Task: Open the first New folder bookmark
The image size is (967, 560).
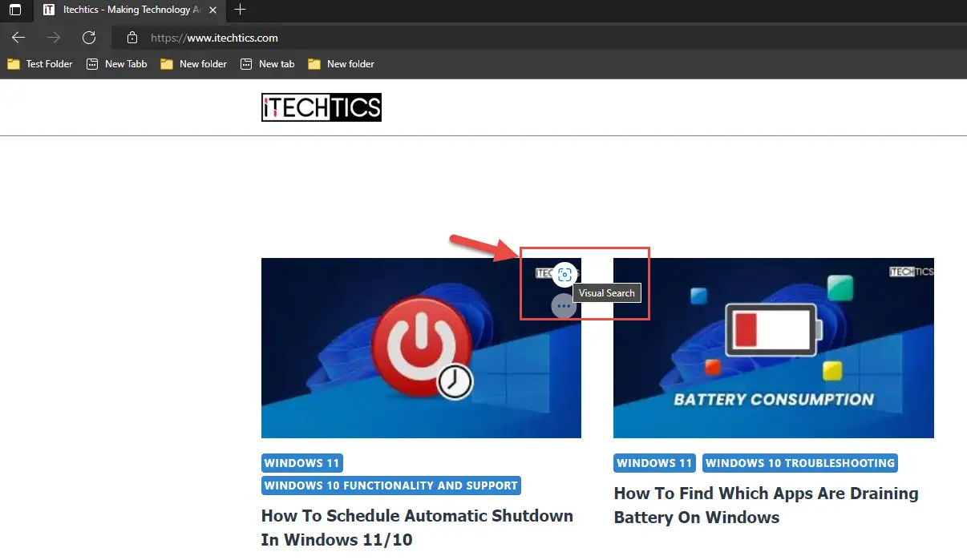Action: tap(193, 64)
